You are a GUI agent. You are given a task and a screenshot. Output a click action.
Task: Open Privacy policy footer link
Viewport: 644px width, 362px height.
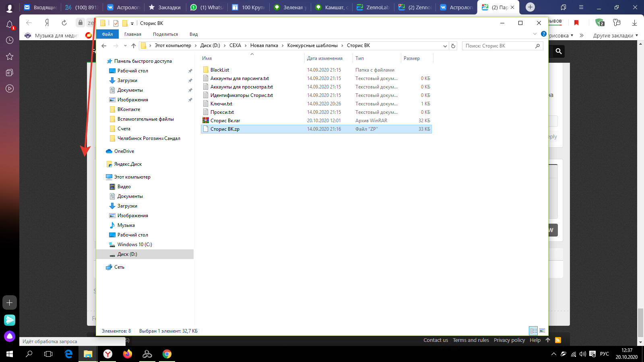coord(509,340)
